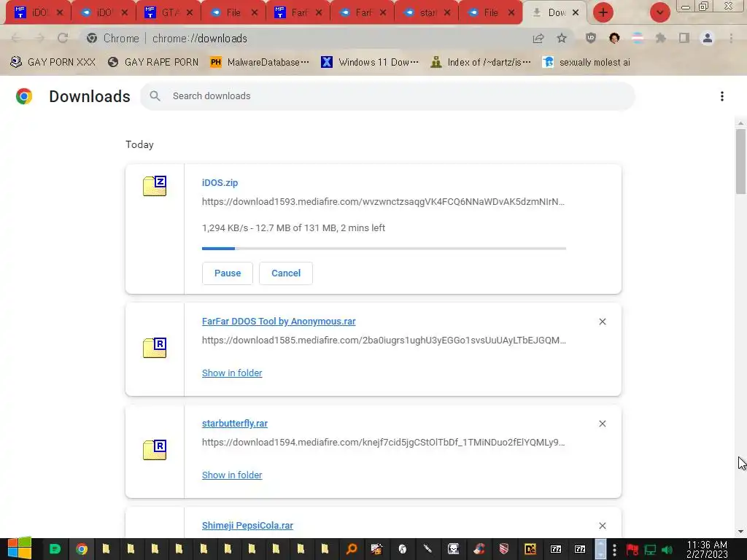Show starbutterfly.rar in folder
Image resolution: width=747 pixels, height=560 pixels.
pyautogui.click(x=232, y=475)
